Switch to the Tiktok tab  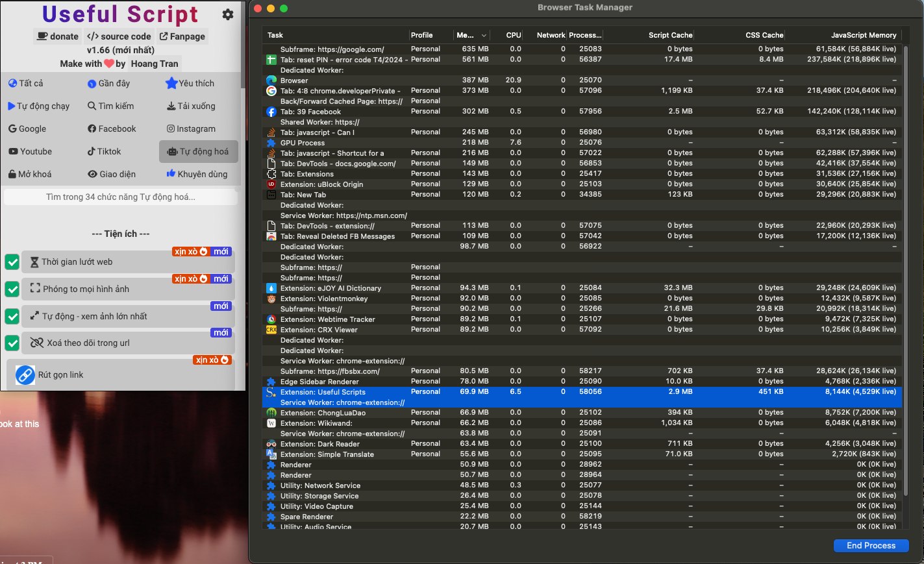105,151
